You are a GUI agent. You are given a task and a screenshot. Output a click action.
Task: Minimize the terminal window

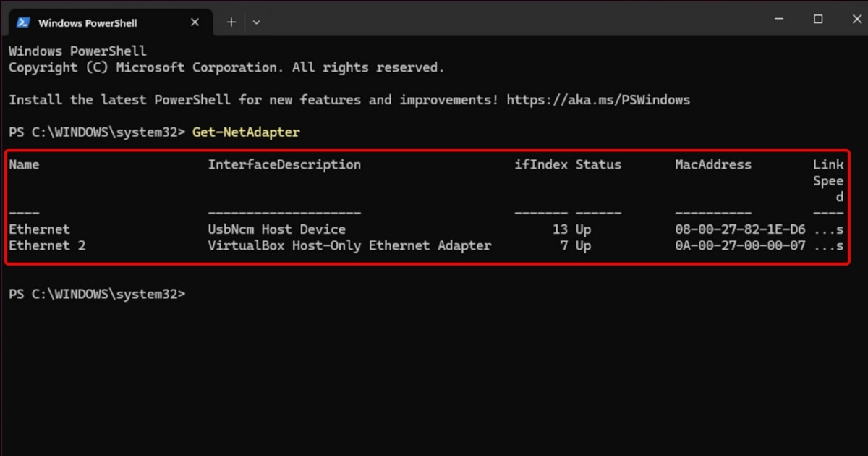click(779, 20)
